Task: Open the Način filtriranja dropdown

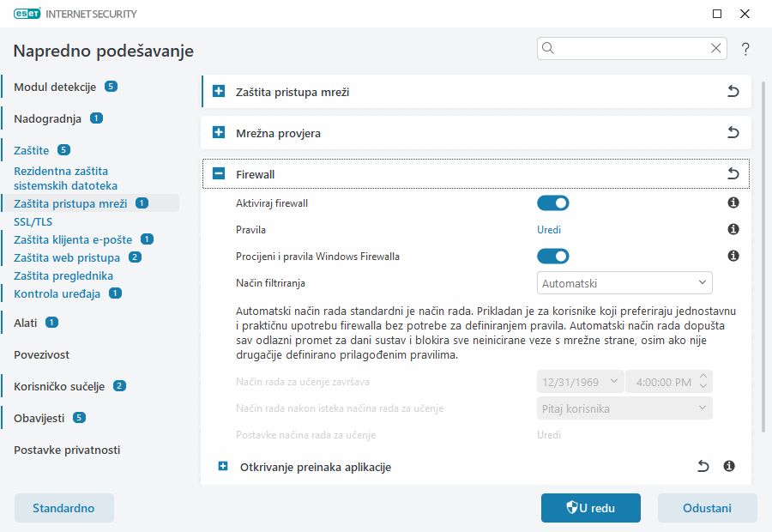Action: [624, 282]
